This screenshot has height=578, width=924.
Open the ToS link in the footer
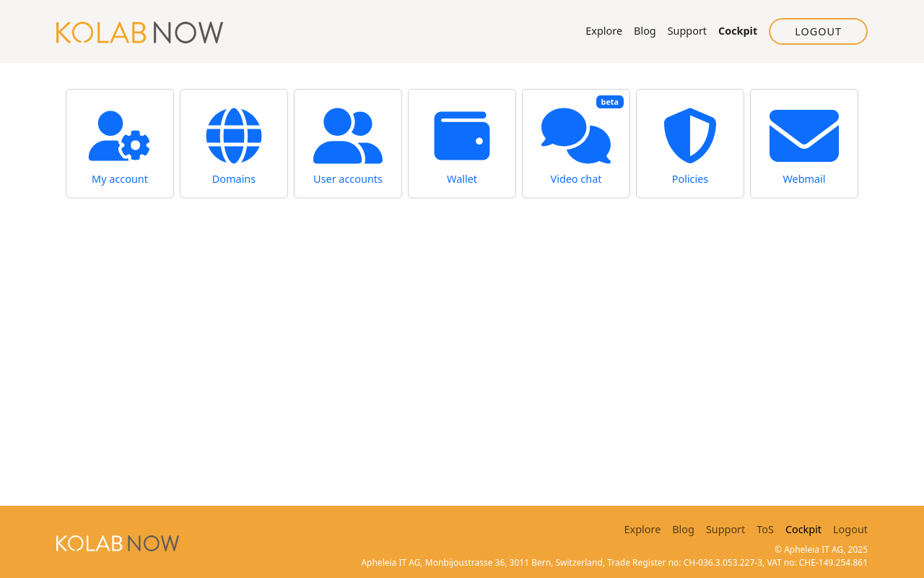point(764,529)
